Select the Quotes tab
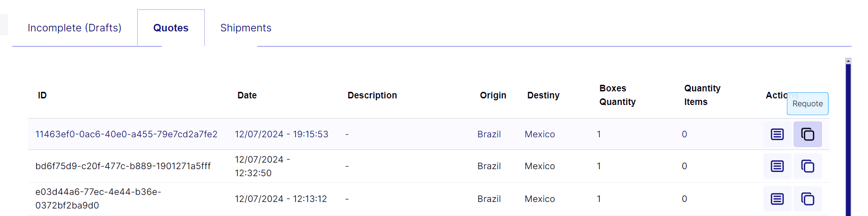Image resolution: width=868 pixels, height=216 pixels. tap(171, 28)
